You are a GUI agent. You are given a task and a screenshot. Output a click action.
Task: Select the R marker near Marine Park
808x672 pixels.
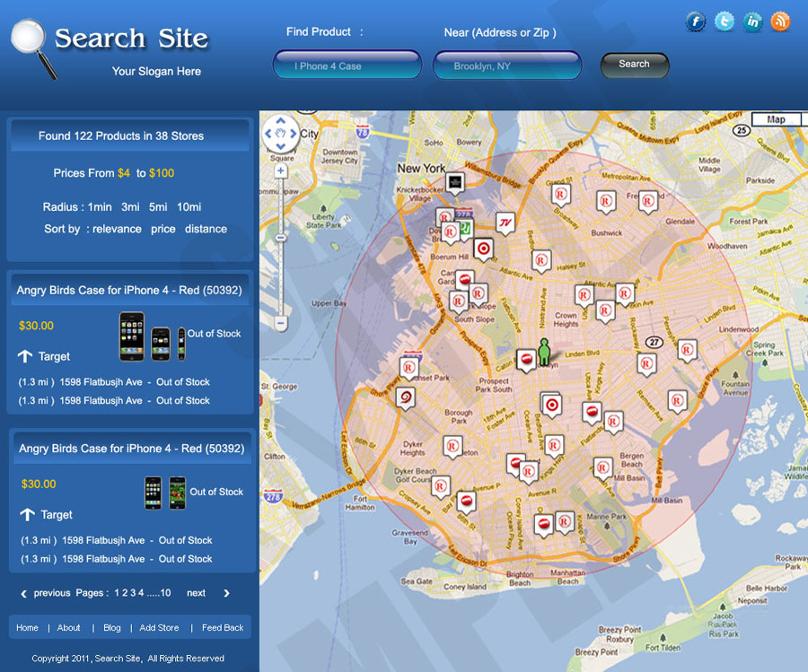coord(565,523)
